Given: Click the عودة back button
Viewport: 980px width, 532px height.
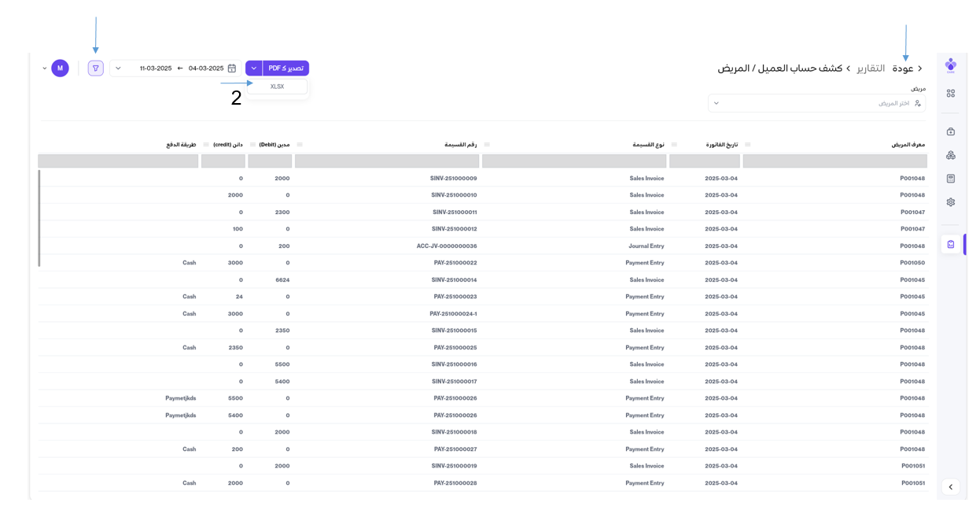Looking at the screenshot, I should [907, 68].
